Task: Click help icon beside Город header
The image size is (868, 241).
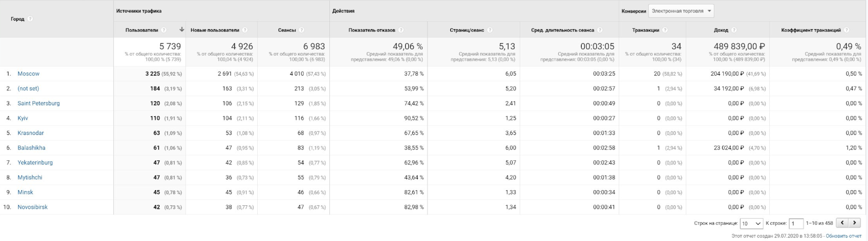Action: coord(30,19)
